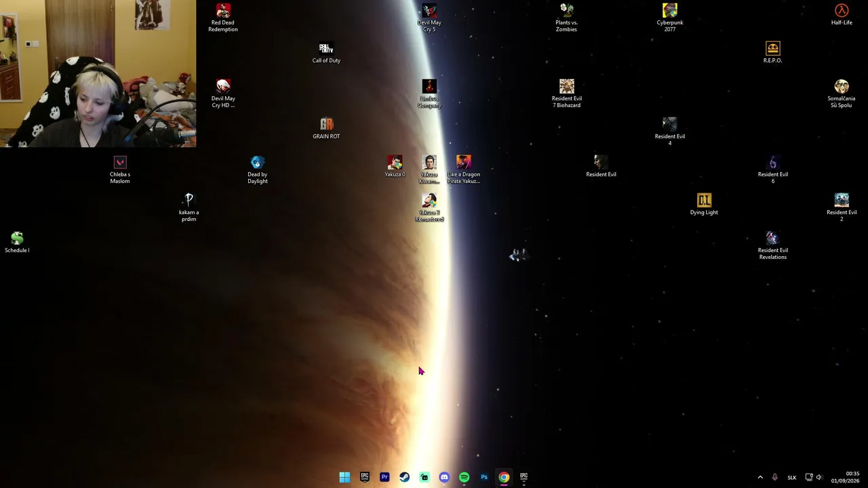
Task: Select the Resident Evil 6 desktop icon
Action: (x=772, y=169)
